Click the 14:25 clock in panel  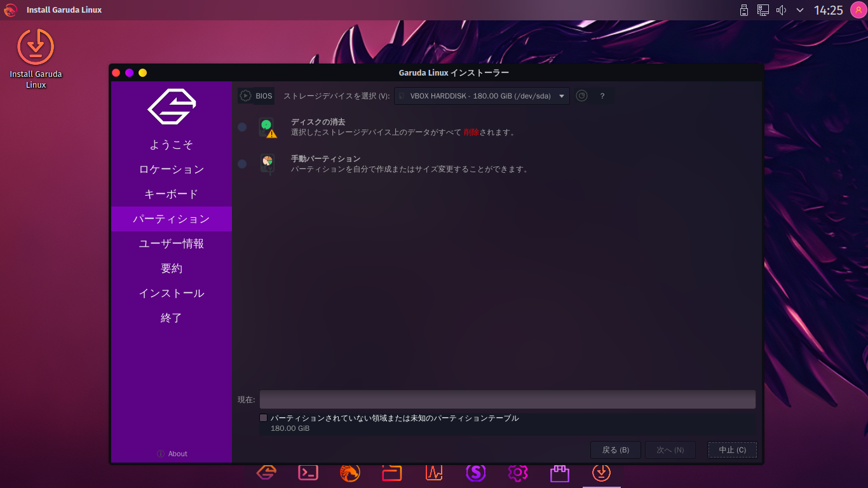point(828,10)
